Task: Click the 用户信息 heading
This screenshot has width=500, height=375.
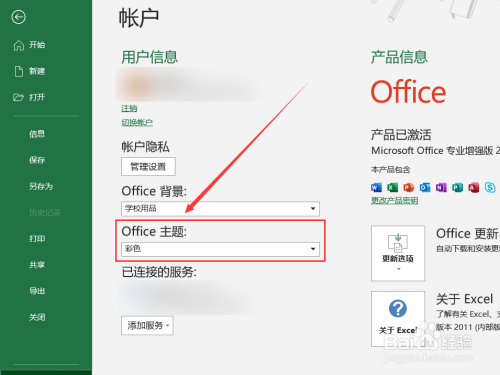Action: [149, 57]
